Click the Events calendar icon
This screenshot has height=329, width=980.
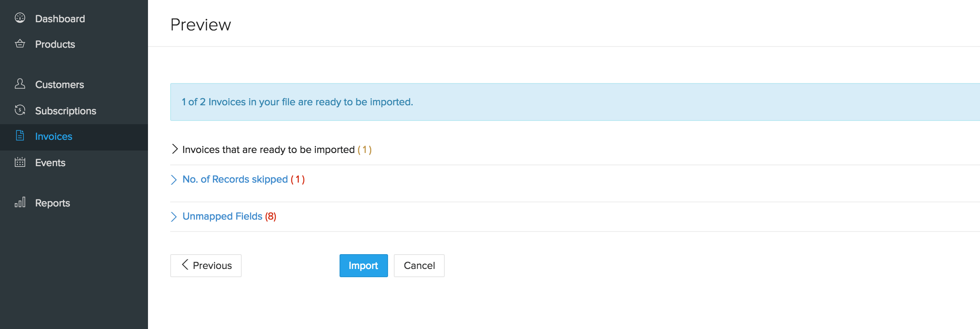pos(20,162)
